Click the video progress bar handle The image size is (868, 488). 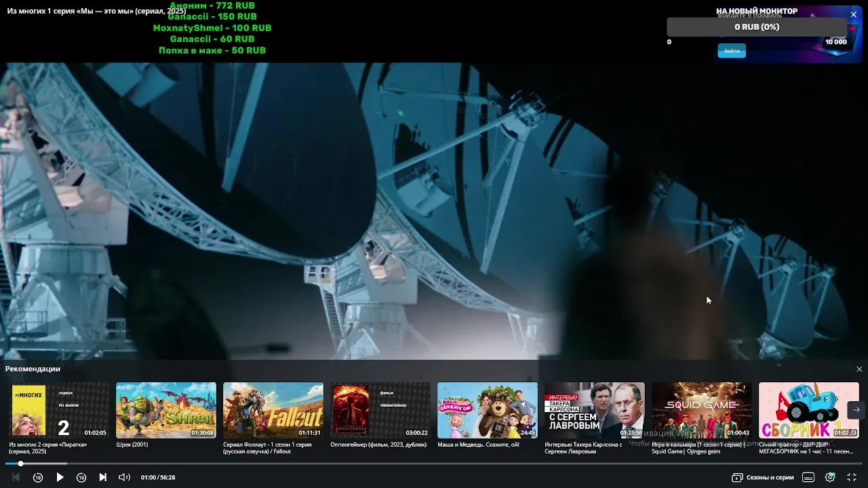[20, 464]
